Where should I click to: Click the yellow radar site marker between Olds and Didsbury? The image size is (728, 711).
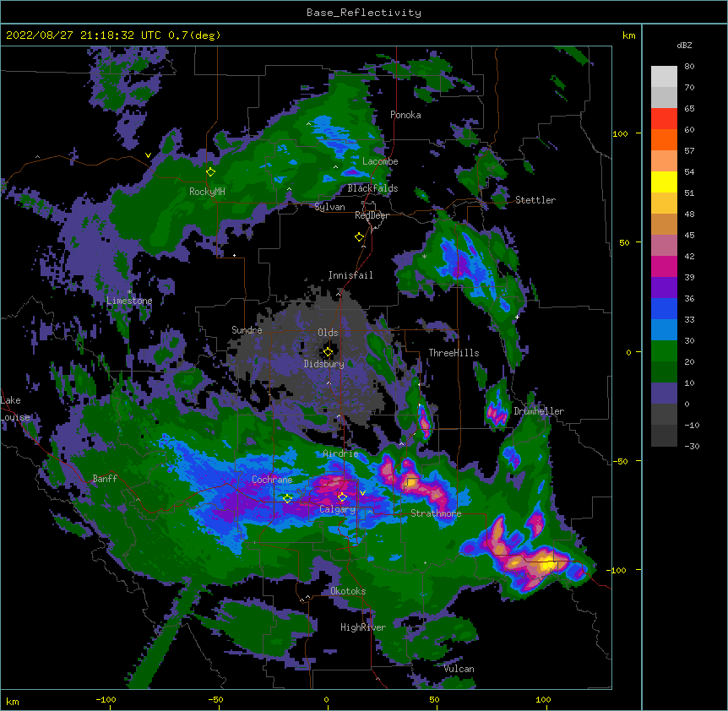coord(328,352)
